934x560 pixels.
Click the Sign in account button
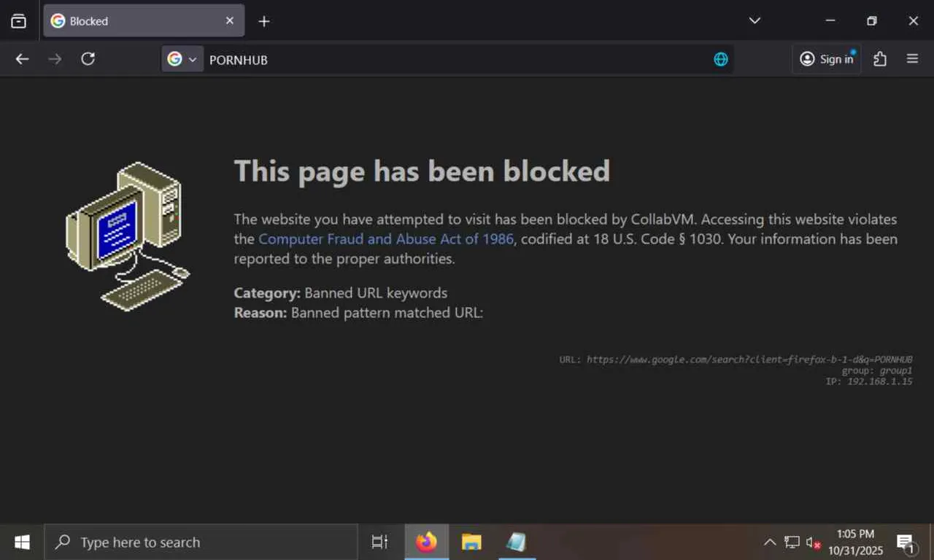(827, 59)
